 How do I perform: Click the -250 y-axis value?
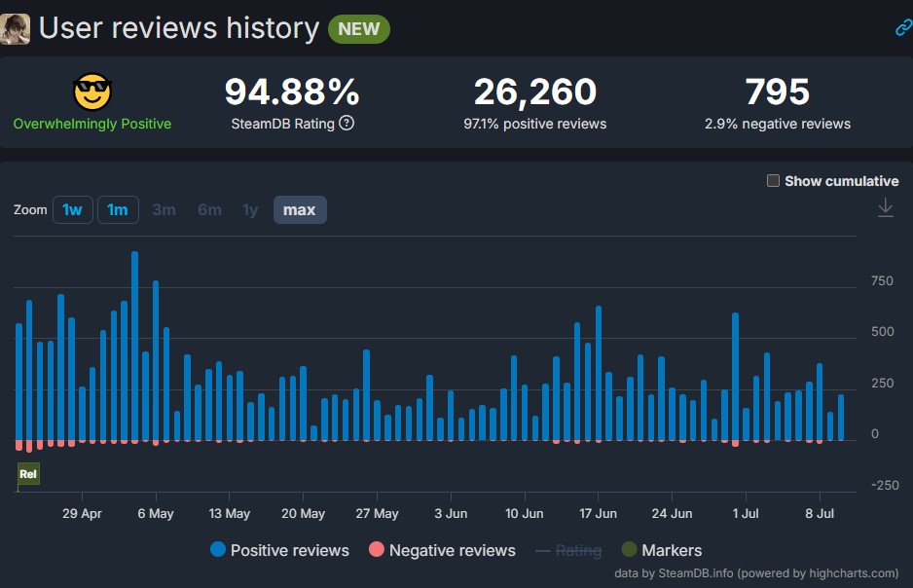[x=885, y=485]
